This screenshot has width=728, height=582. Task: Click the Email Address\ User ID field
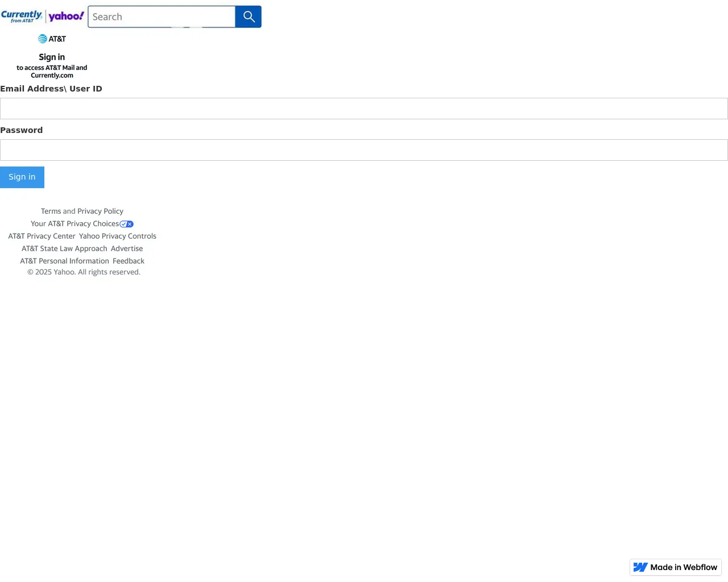coord(364,109)
